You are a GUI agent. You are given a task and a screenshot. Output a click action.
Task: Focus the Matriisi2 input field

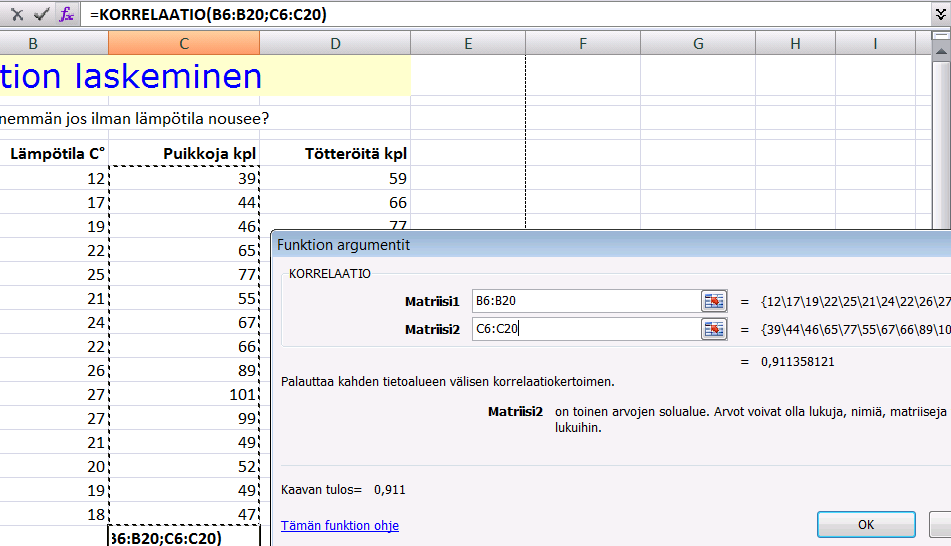[x=586, y=329]
